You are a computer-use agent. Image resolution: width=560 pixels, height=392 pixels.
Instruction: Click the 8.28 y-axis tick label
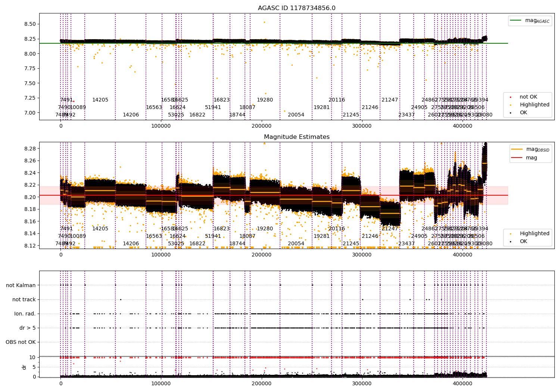[29, 149]
